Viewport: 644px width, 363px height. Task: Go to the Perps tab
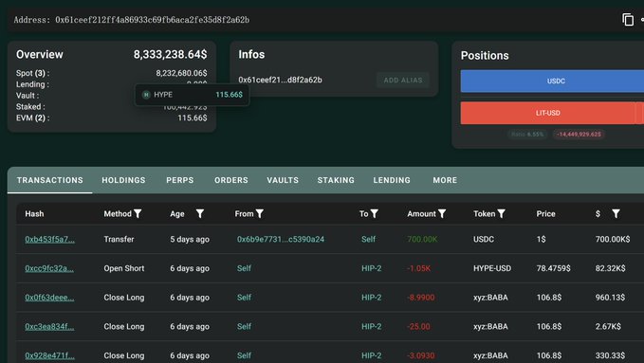click(180, 180)
